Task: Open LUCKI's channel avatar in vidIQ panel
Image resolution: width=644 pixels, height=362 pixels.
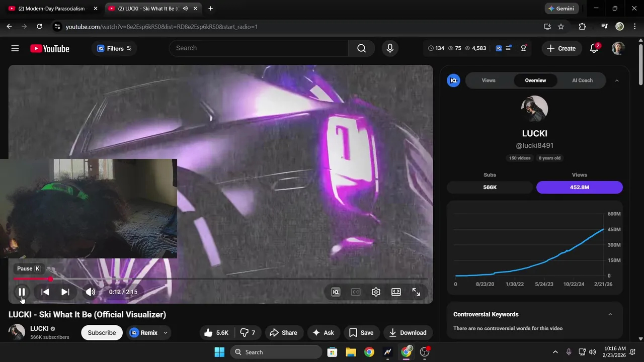Action: coord(534,109)
